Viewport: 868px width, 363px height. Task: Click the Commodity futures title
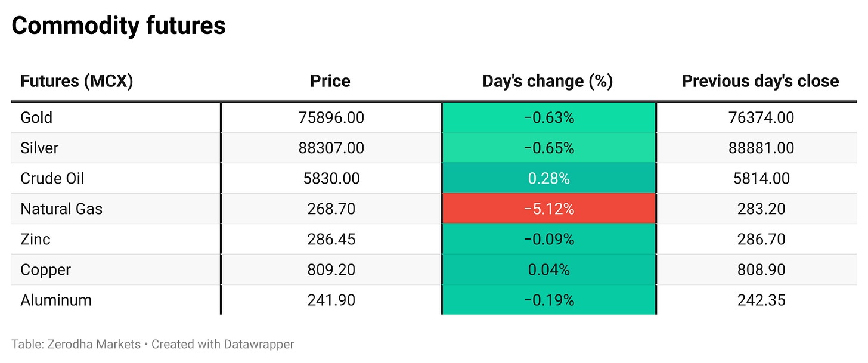[118, 26]
